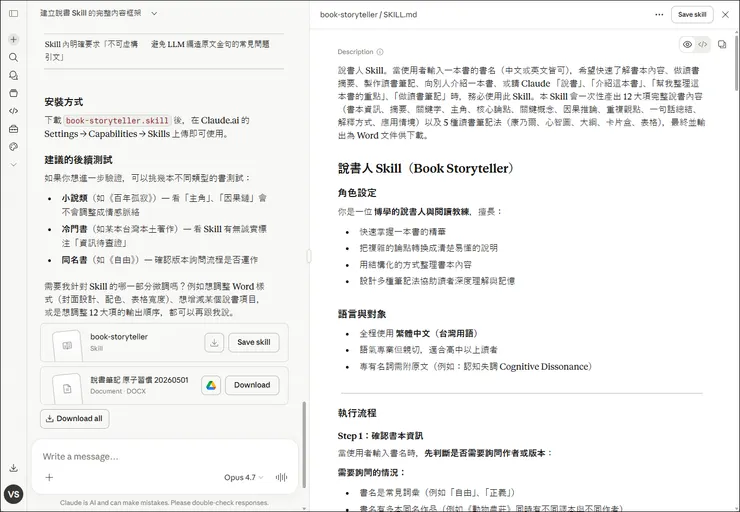Switch to rendered preview eye view
Image resolution: width=740 pixels, height=512 pixels.
[x=688, y=44]
